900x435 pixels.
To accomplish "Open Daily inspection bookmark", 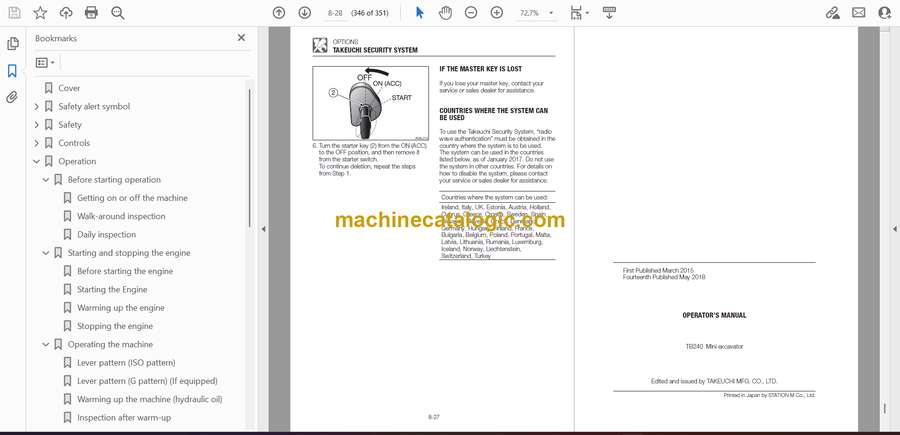I will click(x=106, y=234).
